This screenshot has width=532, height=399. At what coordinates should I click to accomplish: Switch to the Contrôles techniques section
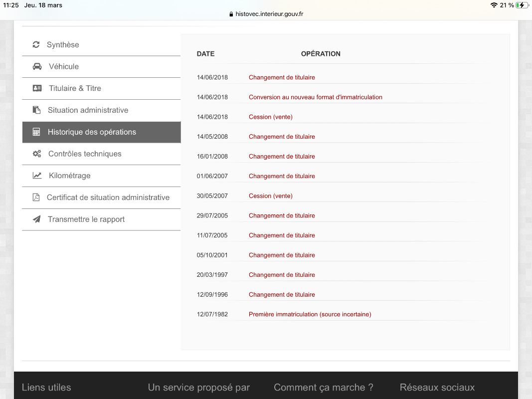click(85, 154)
